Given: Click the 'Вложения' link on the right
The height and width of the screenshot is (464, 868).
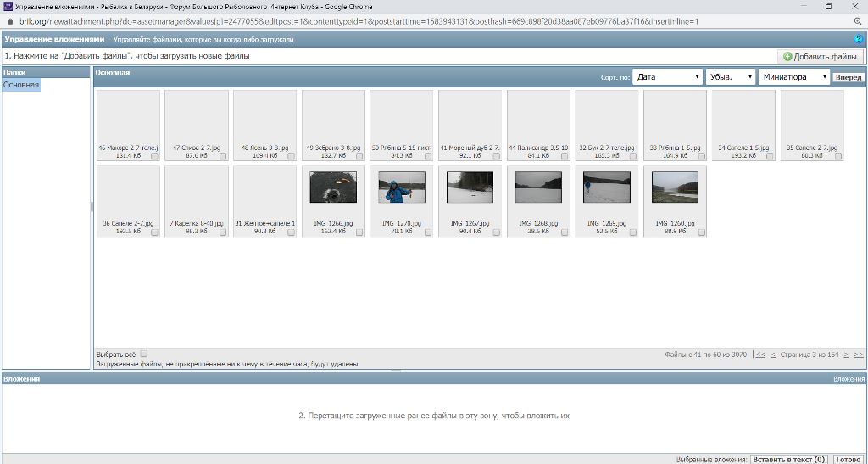Looking at the screenshot, I should [849, 379].
